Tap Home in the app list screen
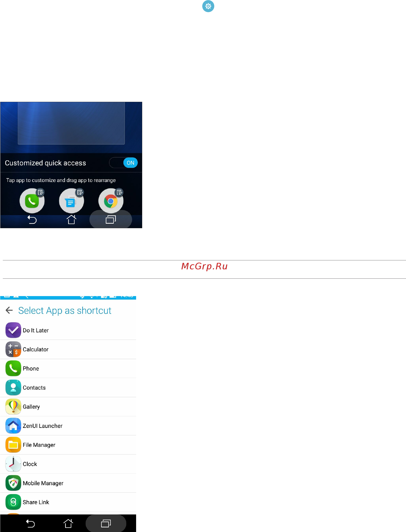This screenshot has height=532, width=406. pyautogui.click(x=68, y=524)
